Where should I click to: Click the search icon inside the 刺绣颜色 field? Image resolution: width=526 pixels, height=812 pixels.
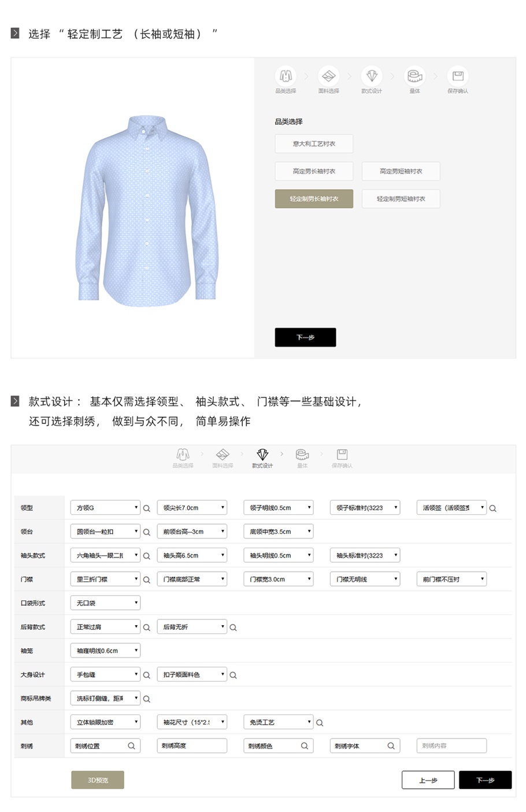(x=305, y=746)
